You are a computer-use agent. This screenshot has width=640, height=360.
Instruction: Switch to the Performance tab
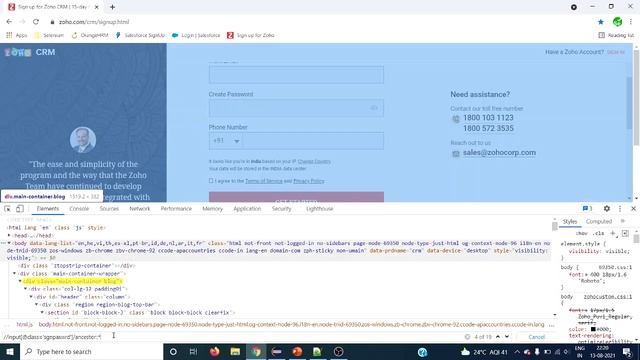coord(176,209)
